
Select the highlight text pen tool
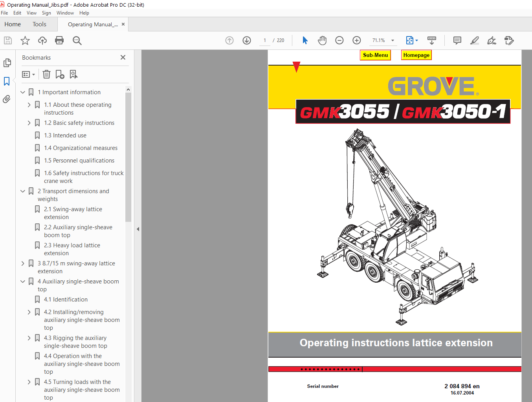[x=475, y=40]
